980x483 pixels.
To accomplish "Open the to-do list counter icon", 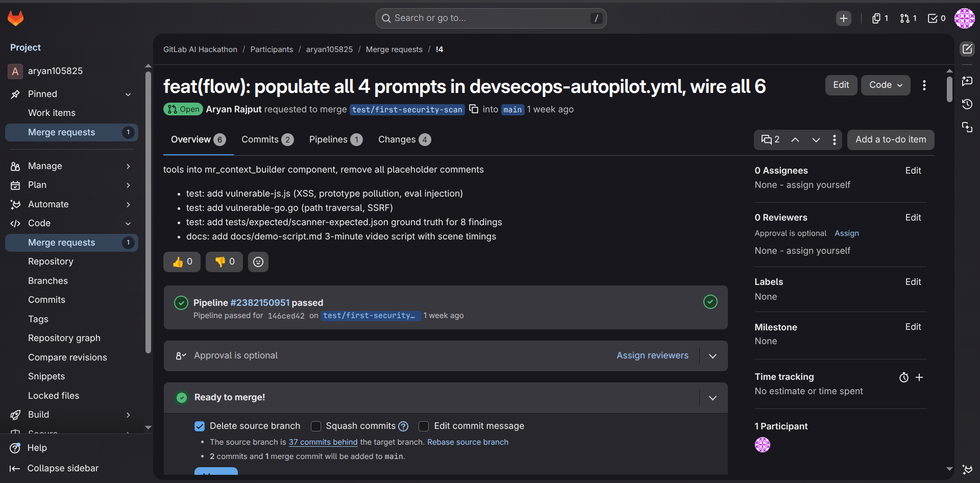I will pos(937,18).
